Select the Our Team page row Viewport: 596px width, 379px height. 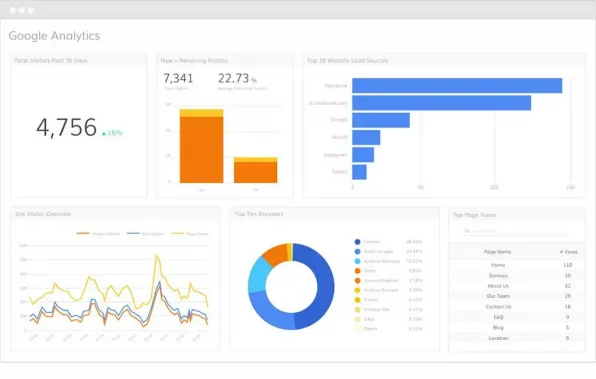coord(517,296)
